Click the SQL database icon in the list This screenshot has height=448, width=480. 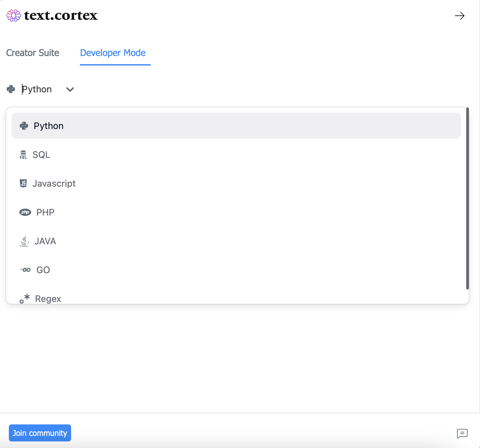23,155
